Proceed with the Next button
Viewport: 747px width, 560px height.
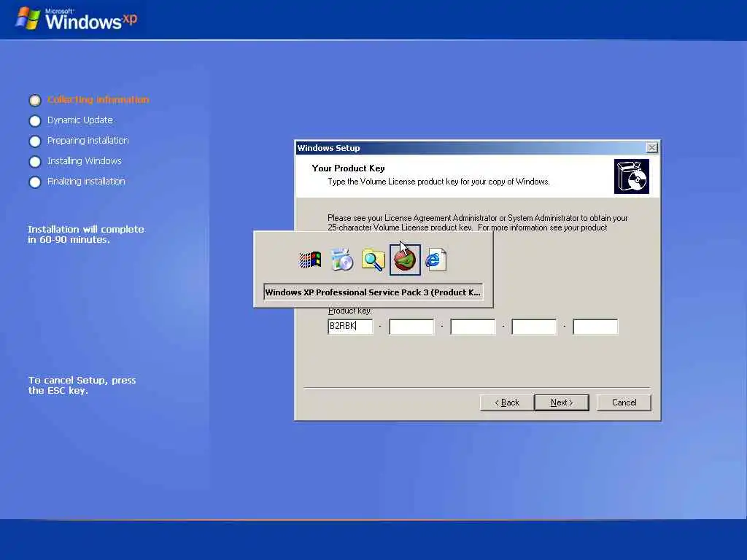tap(562, 402)
